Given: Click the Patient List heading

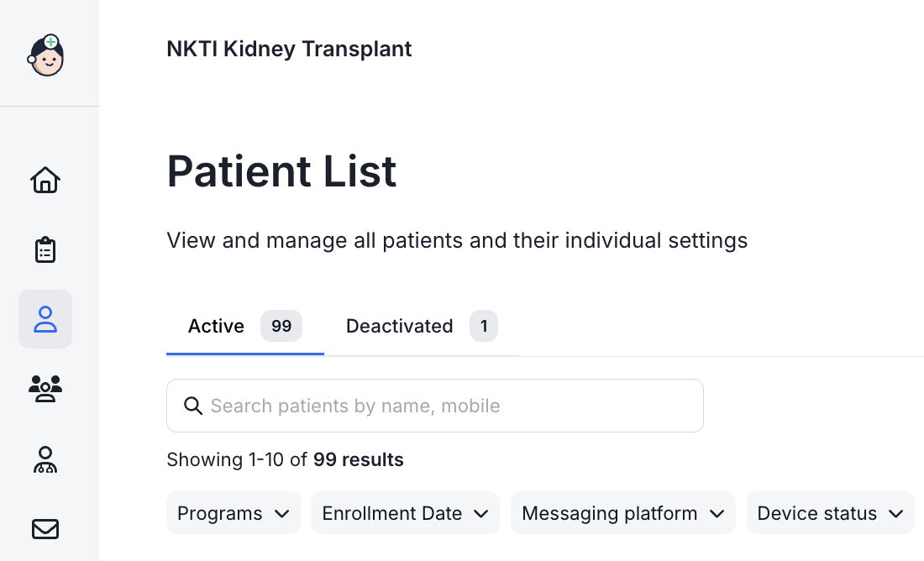Looking at the screenshot, I should 281,171.
